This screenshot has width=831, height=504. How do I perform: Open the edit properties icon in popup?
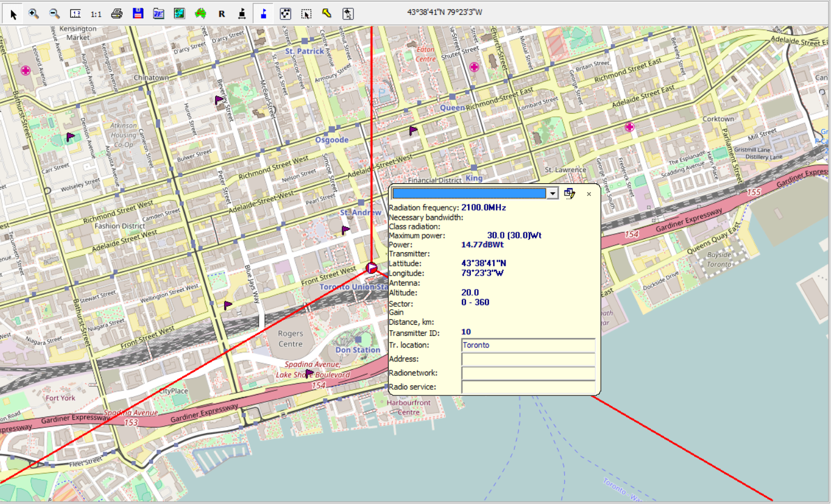(x=569, y=193)
